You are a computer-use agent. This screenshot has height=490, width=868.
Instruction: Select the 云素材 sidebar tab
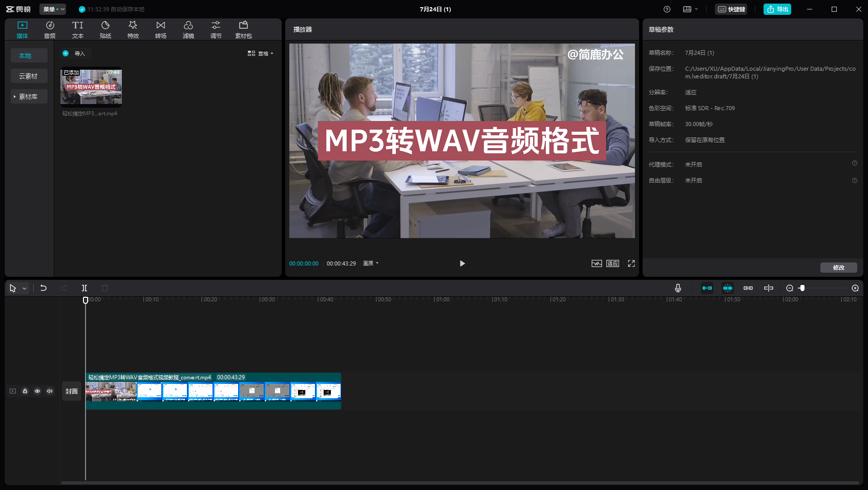[x=29, y=76]
